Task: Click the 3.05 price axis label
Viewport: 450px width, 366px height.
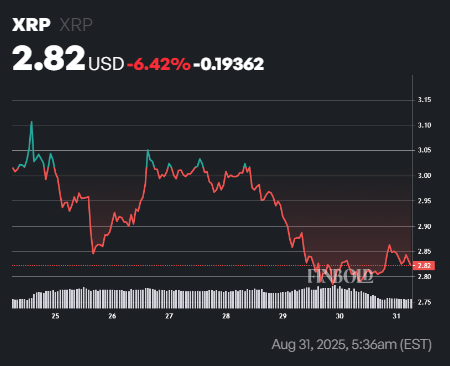Action: point(425,150)
